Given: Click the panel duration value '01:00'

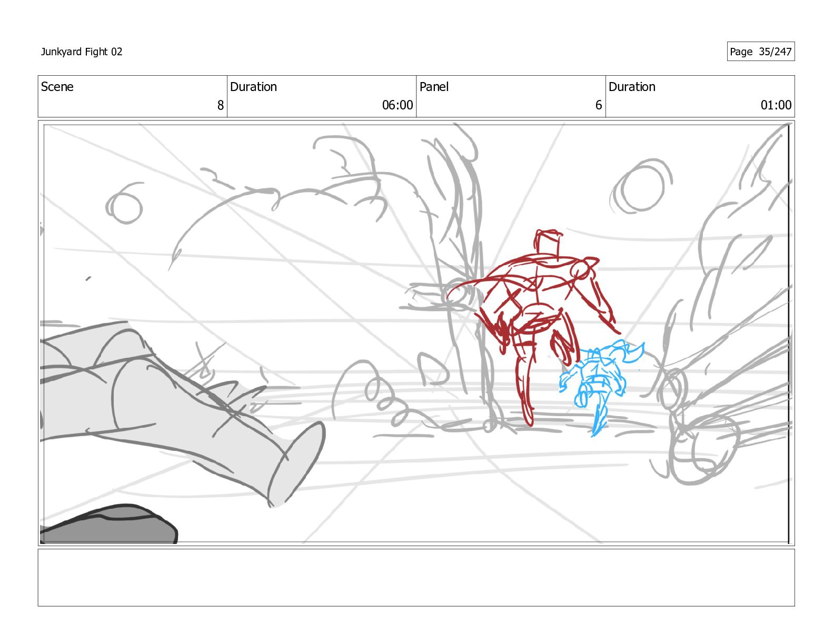Looking at the screenshot, I should (x=776, y=105).
